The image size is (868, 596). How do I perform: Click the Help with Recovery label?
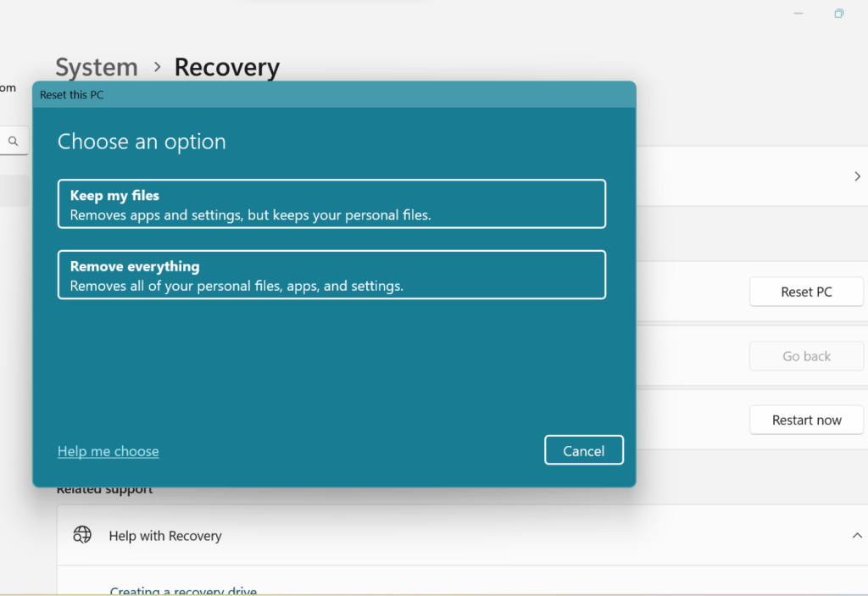click(x=165, y=536)
